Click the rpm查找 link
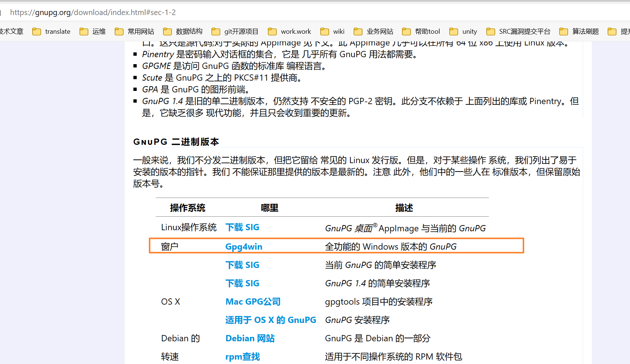Screen dimensions: 630x364 [243, 357]
